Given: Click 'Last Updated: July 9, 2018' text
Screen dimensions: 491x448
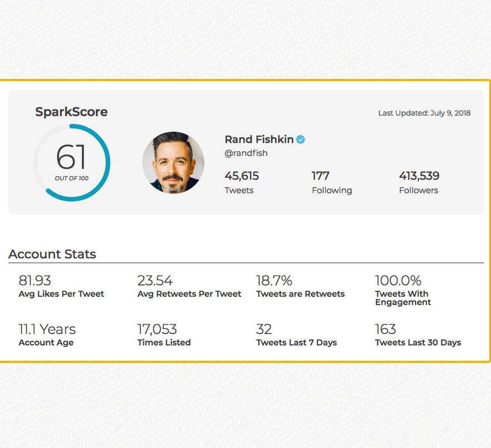Looking at the screenshot, I should (424, 113).
